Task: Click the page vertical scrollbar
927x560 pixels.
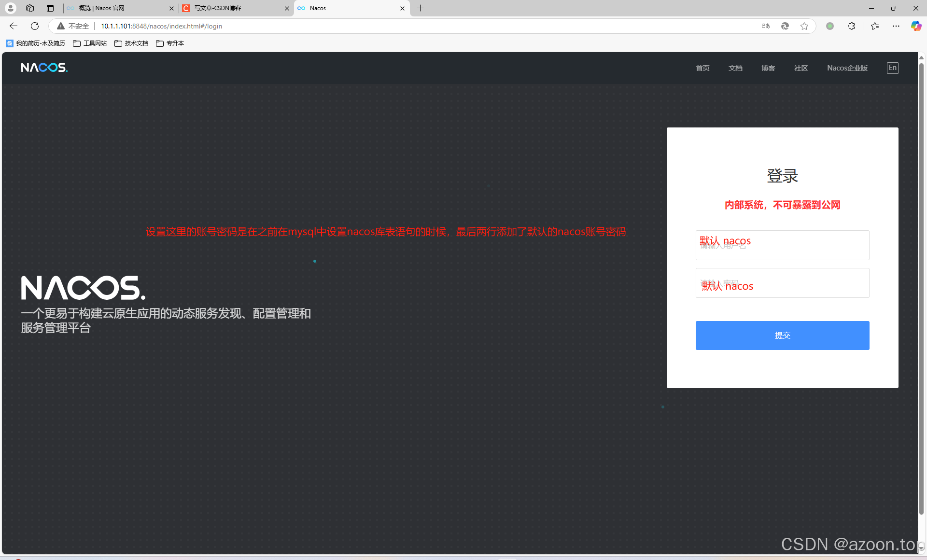Action: point(921,290)
